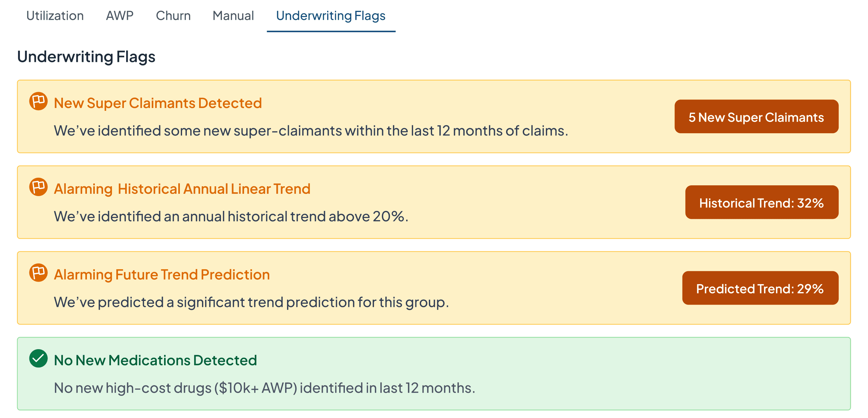Click the 5 New Super Claimants button
Viewport: 868px width, 418px height.
point(756,116)
